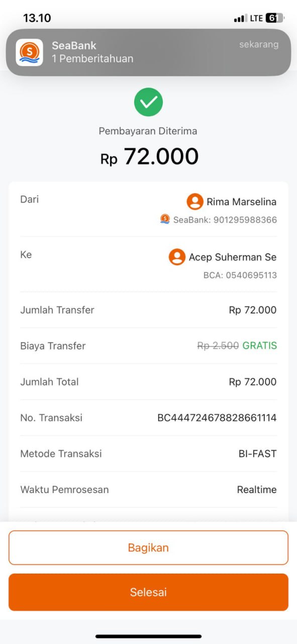The height and width of the screenshot is (644, 297).
Task: Tap the SeaBank notification app icon
Action: point(29,52)
